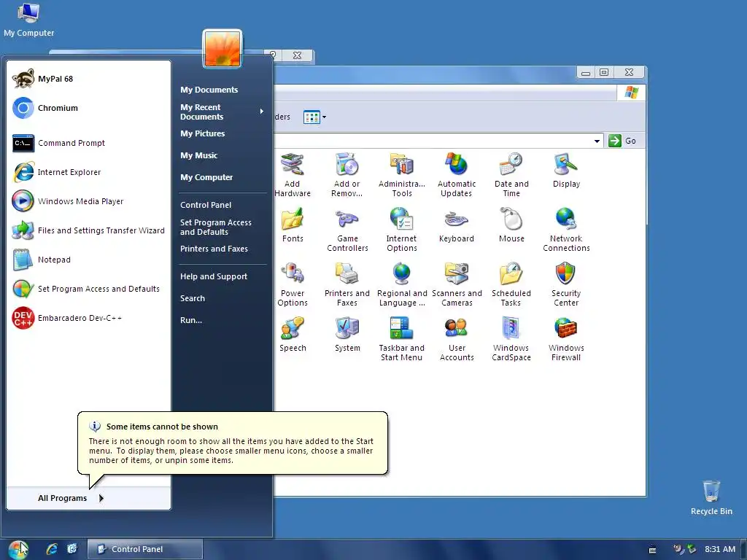Open Game Controllers icon
747x560 pixels.
click(347, 230)
